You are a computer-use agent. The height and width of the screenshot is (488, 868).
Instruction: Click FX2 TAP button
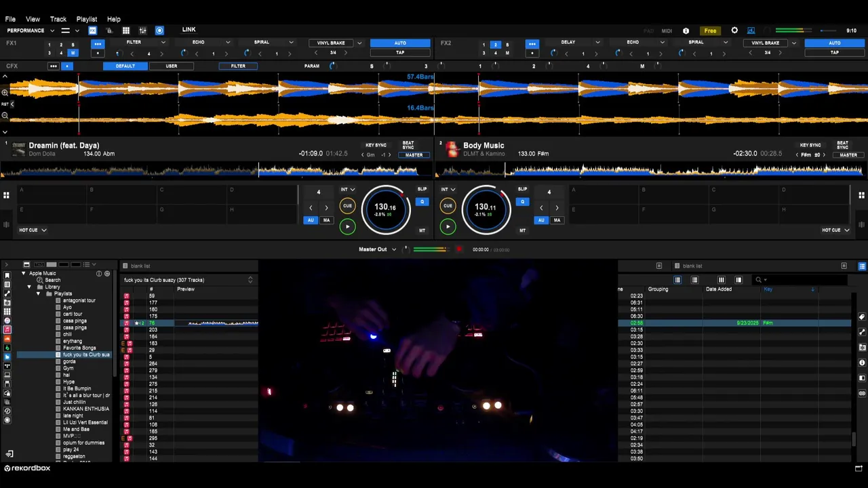(835, 52)
